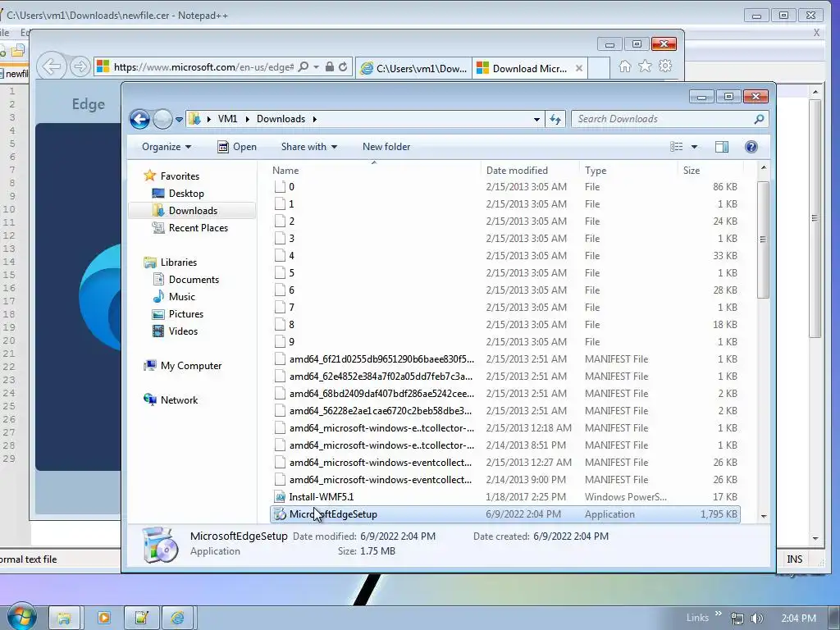Image resolution: width=840 pixels, height=630 pixels.
Task: Sort by Size column header
Action: coord(710,171)
